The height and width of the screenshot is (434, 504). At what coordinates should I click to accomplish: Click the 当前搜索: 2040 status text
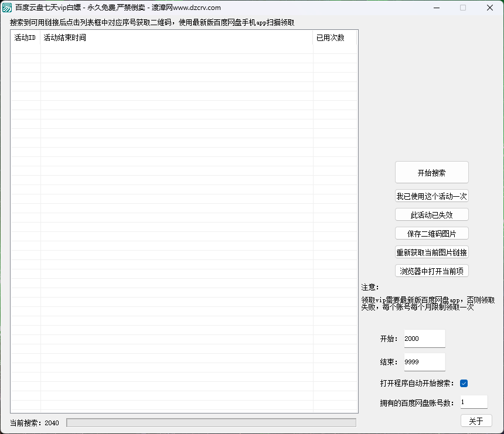(x=35, y=423)
